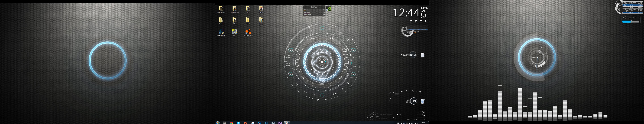Viewport: 644px width, 124px height.
Task: Click the BIN circle widget
Action: pyautogui.click(x=414, y=101)
